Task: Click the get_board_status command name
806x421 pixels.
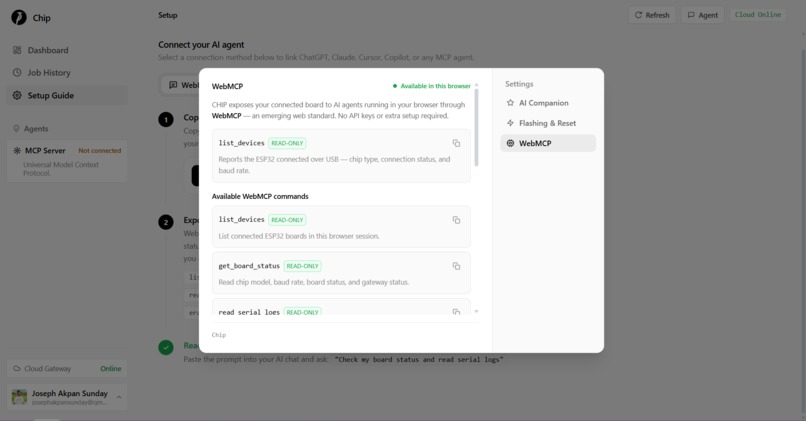Action: click(x=249, y=266)
